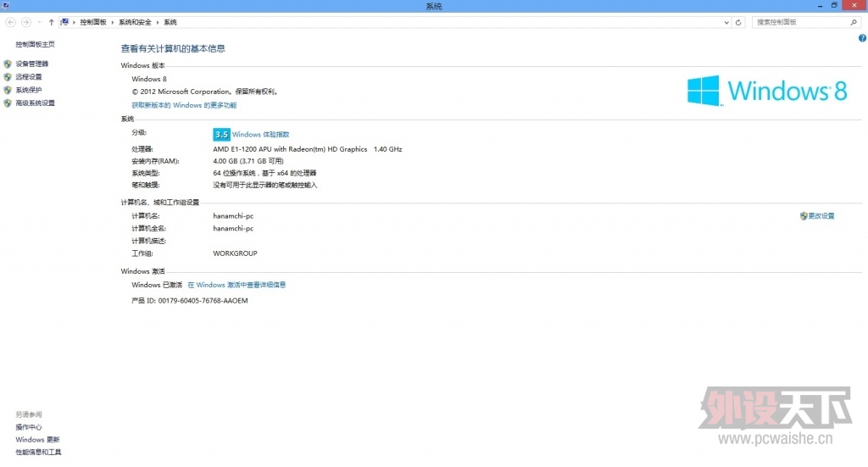
Task: Open 设备管理器 link
Action: [31, 64]
